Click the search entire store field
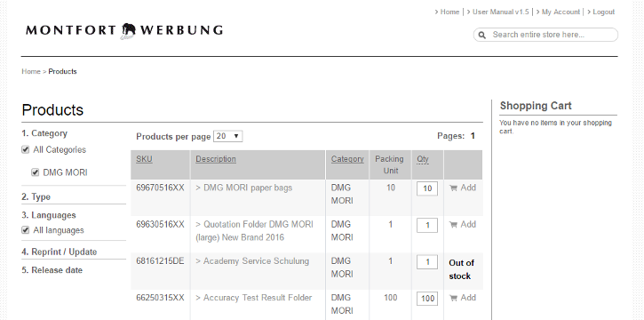This screenshot has width=644, height=320. (545, 35)
